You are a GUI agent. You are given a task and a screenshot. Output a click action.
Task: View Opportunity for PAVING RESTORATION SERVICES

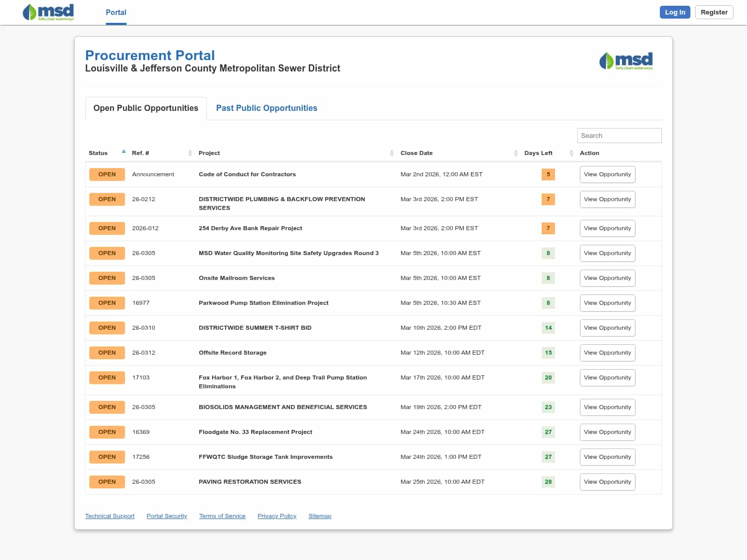[x=607, y=482]
